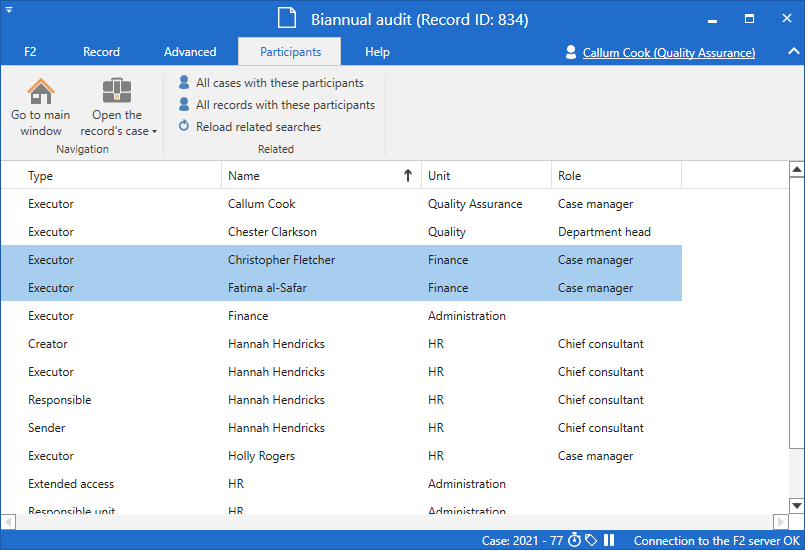805x550 pixels.
Task: Click the pause icon in status bar
Action: (609, 541)
